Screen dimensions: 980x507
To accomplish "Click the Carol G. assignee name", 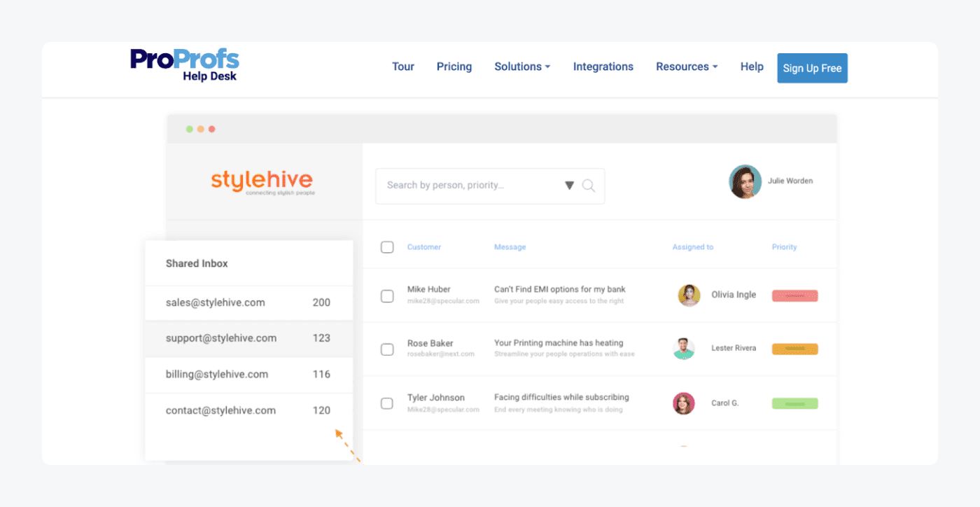I will tap(724, 403).
